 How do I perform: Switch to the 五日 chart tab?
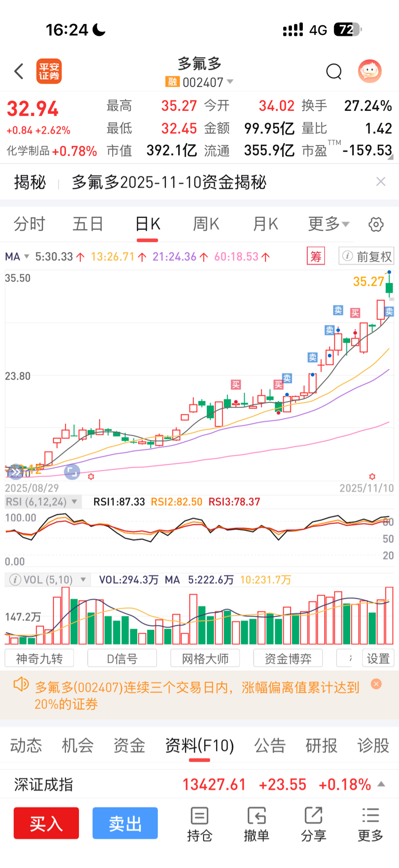pyautogui.click(x=88, y=224)
